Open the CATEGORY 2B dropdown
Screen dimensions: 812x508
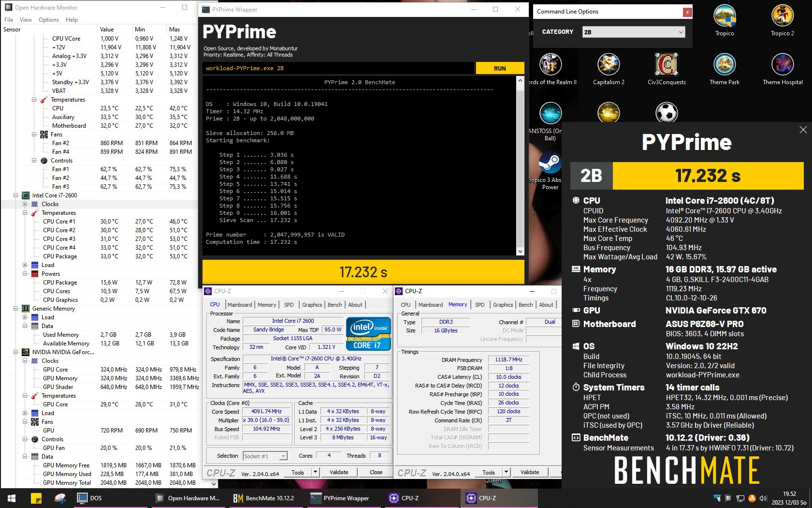pos(634,32)
